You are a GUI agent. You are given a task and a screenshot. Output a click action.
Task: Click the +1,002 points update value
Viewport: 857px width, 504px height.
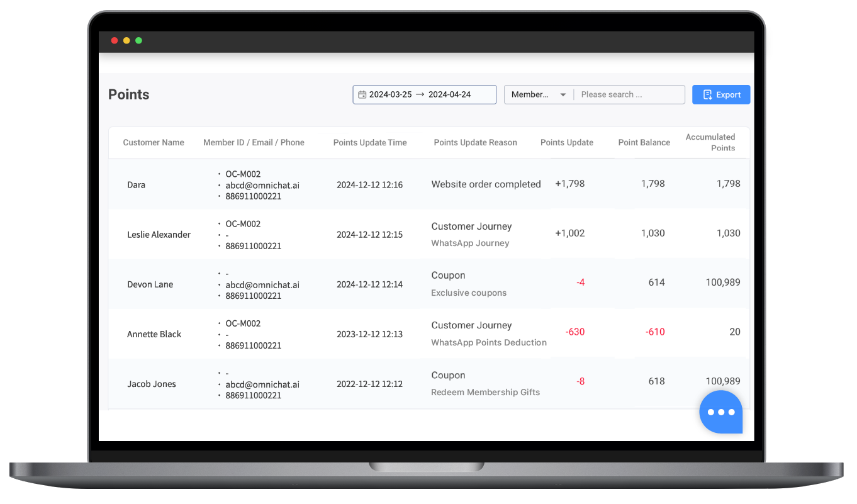pos(570,233)
